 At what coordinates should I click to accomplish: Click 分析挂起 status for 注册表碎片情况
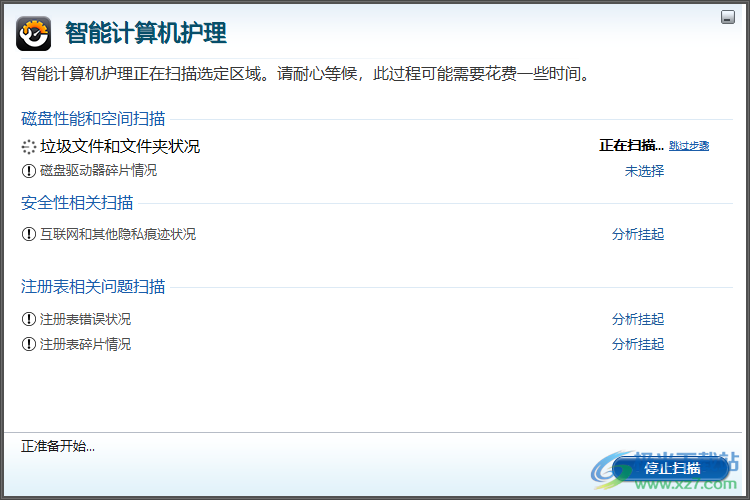point(638,344)
